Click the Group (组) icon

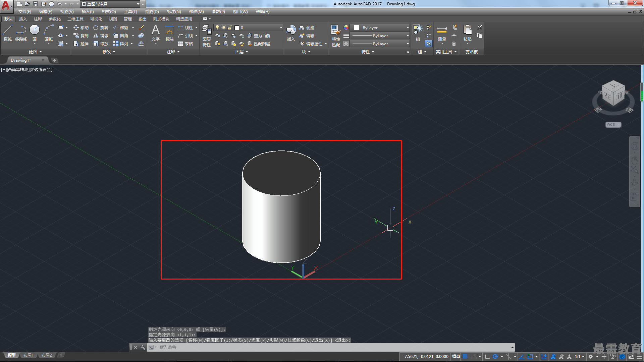[x=418, y=33]
